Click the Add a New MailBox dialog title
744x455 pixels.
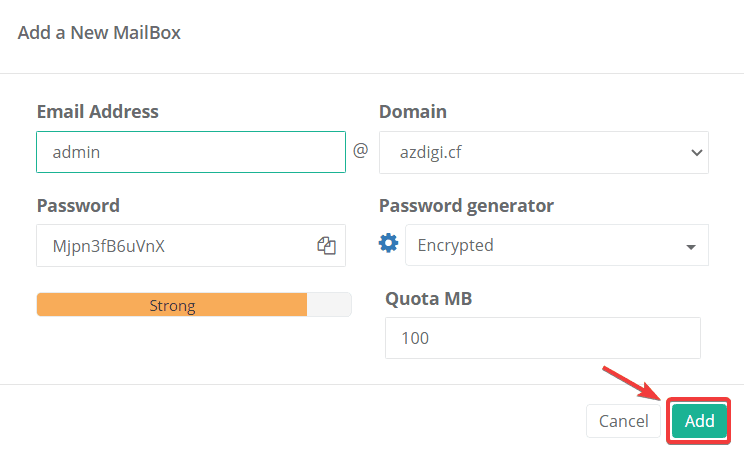coord(99,32)
